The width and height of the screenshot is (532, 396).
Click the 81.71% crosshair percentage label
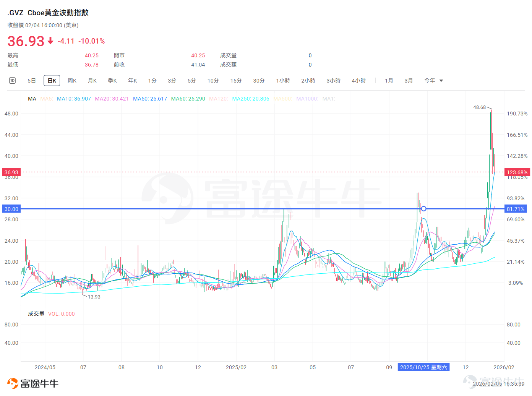pyautogui.click(x=516, y=209)
